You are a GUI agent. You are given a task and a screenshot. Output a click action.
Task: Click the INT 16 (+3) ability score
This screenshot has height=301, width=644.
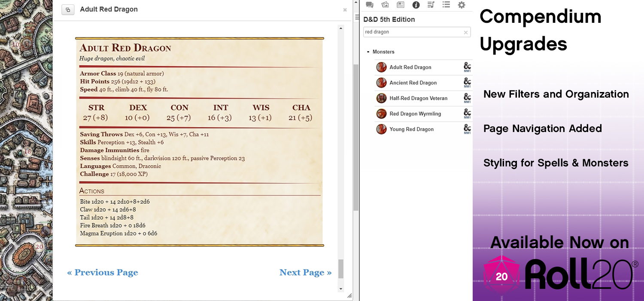point(220,112)
